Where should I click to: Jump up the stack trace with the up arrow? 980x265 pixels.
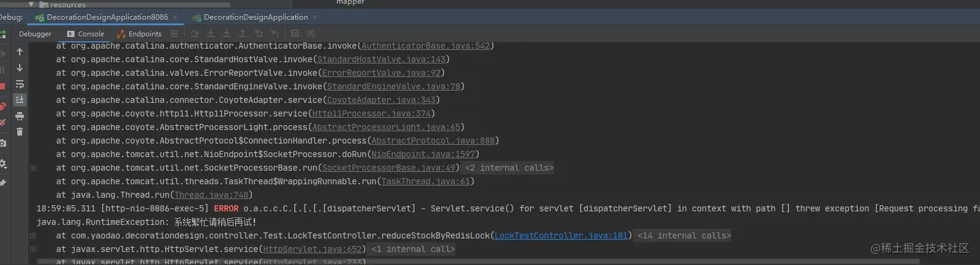tap(20, 52)
